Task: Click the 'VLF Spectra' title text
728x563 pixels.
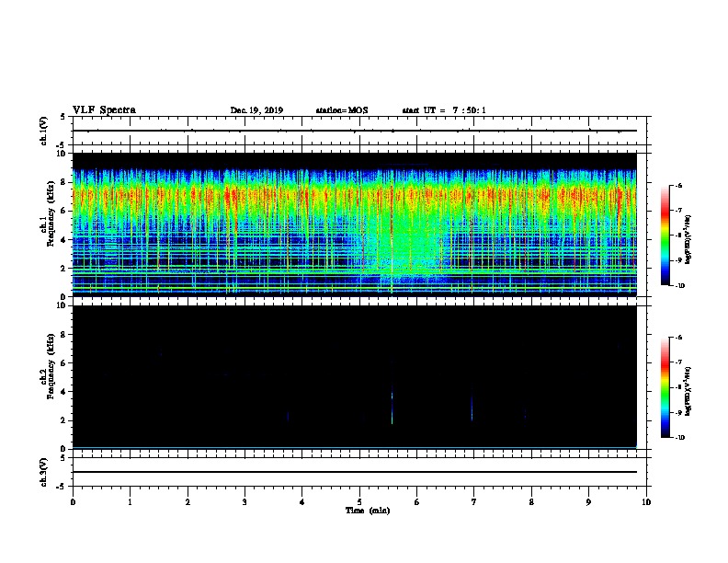Action: (104, 110)
